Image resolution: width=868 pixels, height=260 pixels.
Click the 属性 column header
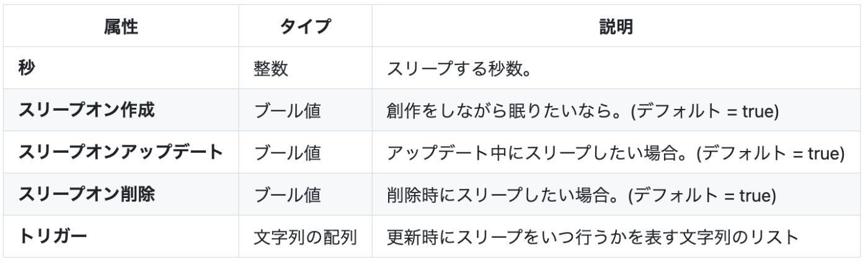point(123,27)
